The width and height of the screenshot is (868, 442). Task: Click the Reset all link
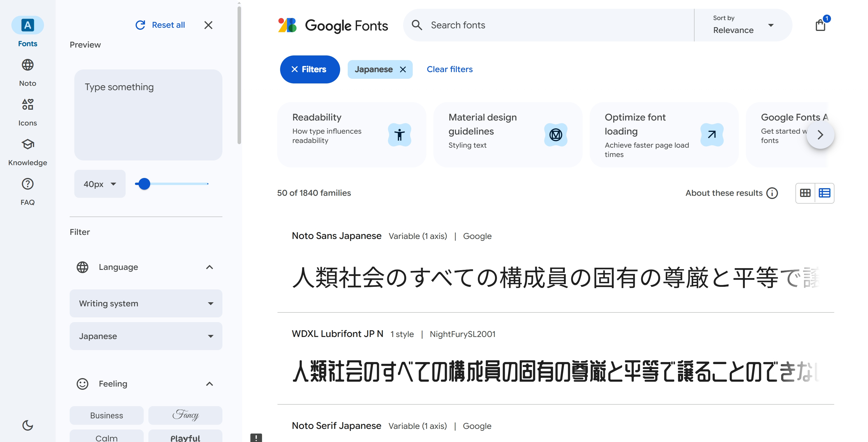click(168, 25)
